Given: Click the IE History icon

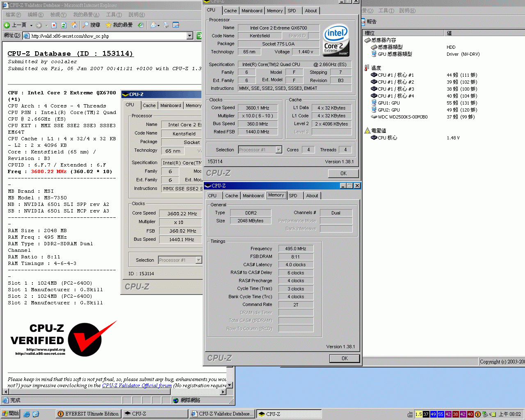Looking at the screenshot, I should [x=141, y=25].
